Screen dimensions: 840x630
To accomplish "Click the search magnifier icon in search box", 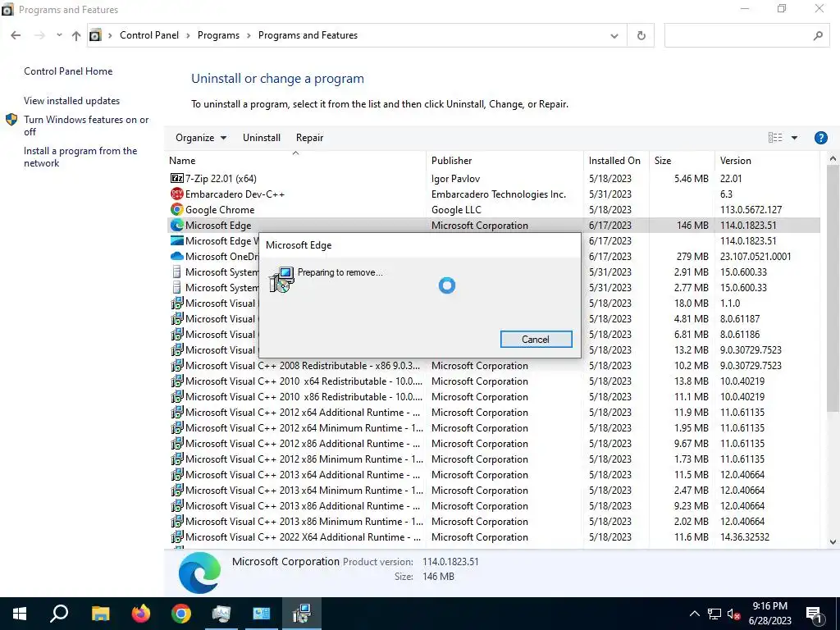I will pos(818,35).
